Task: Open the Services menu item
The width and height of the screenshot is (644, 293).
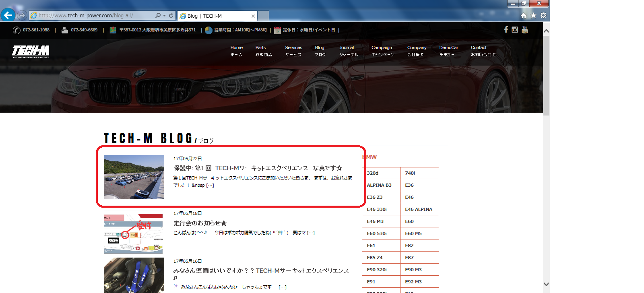Action: tap(293, 51)
